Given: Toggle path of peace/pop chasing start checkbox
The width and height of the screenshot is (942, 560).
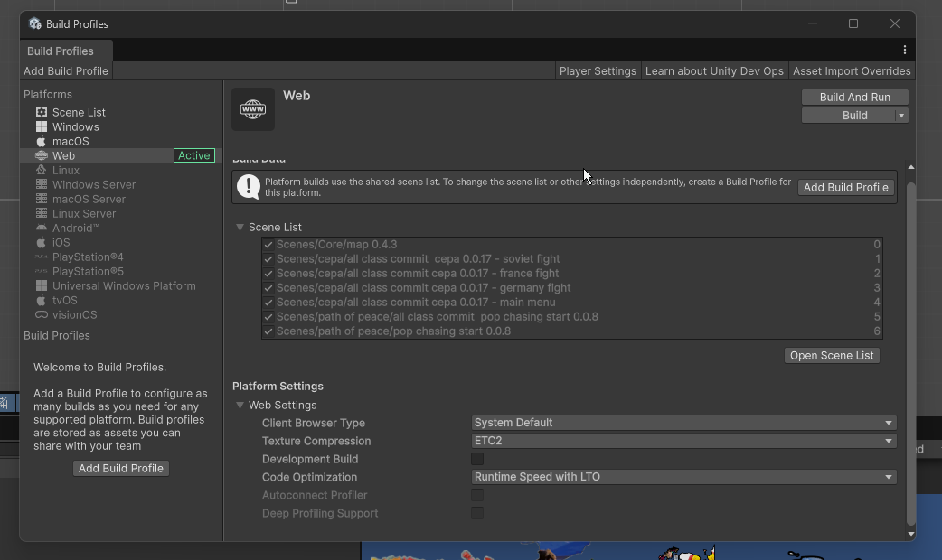Looking at the screenshot, I should coord(268,331).
